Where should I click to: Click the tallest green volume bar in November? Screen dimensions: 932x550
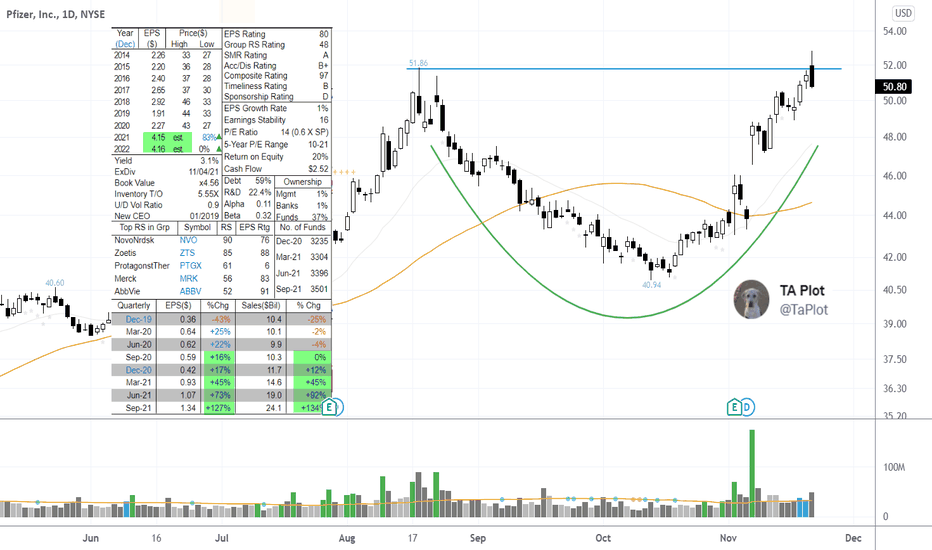pyautogui.click(x=752, y=473)
